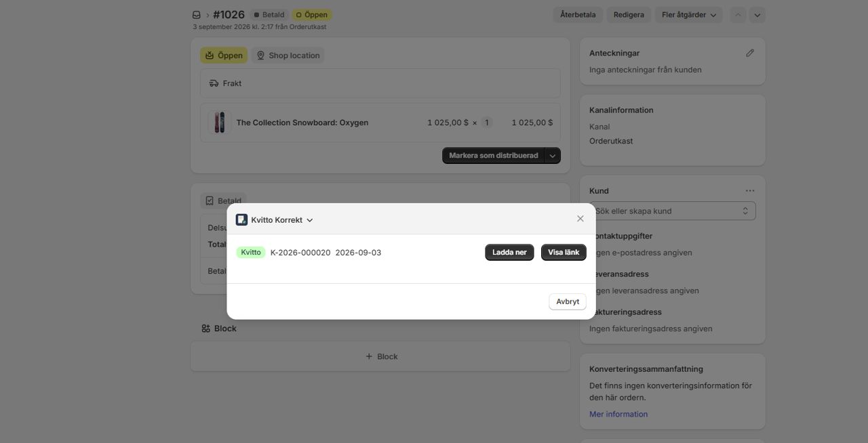Click the Redigera button
The height and width of the screenshot is (443, 868).
point(629,15)
